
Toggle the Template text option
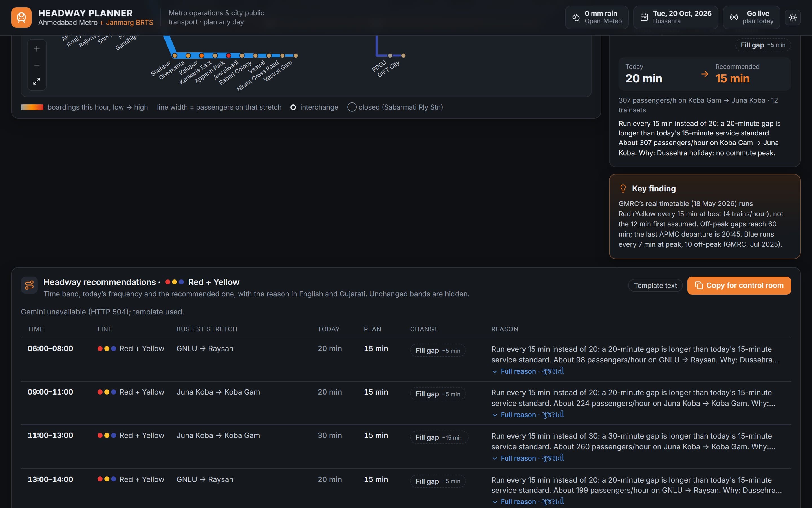[x=655, y=285]
